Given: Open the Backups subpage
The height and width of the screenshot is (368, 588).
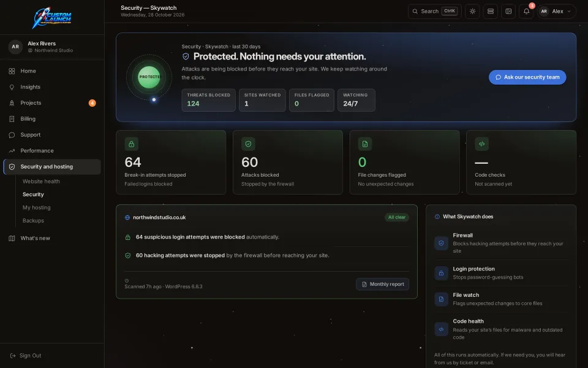Looking at the screenshot, I should pyautogui.click(x=33, y=221).
